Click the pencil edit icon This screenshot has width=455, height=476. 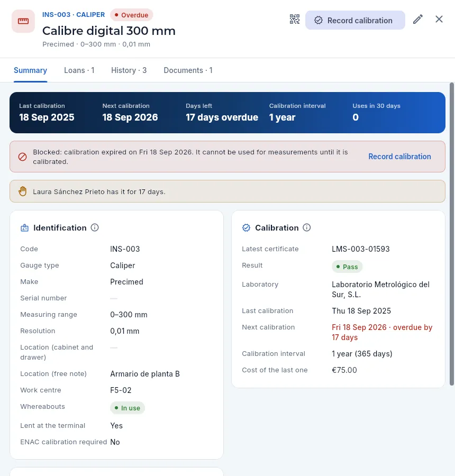[x=417, y=20]
